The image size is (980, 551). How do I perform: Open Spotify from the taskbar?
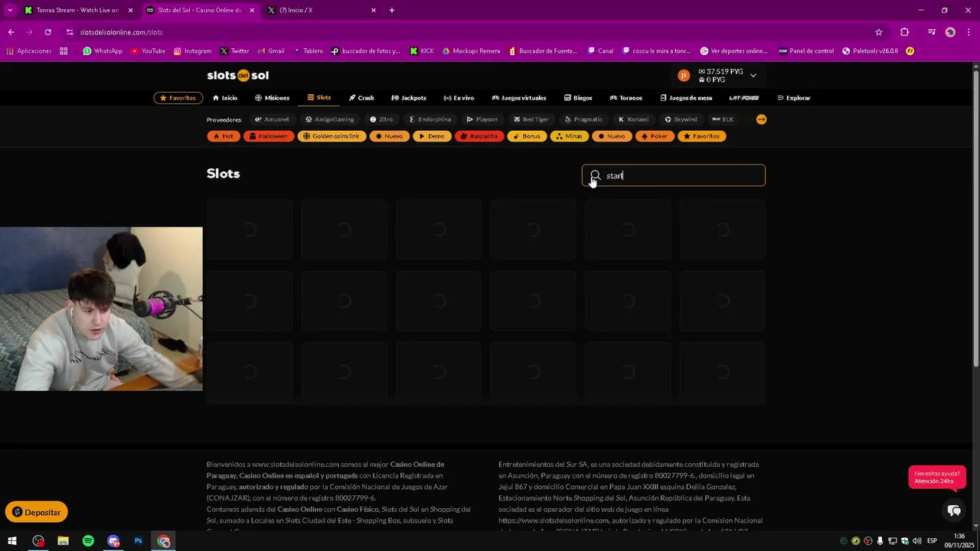[x=88, y=541]
